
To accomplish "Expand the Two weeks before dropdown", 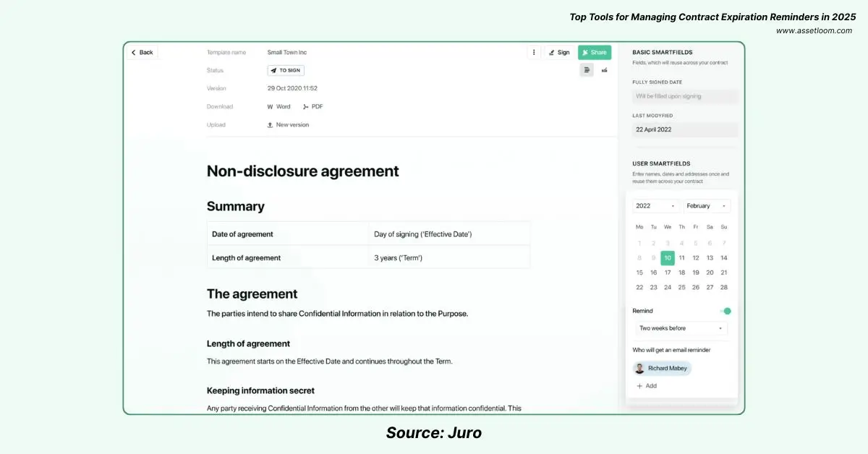I will pos(680,328).
